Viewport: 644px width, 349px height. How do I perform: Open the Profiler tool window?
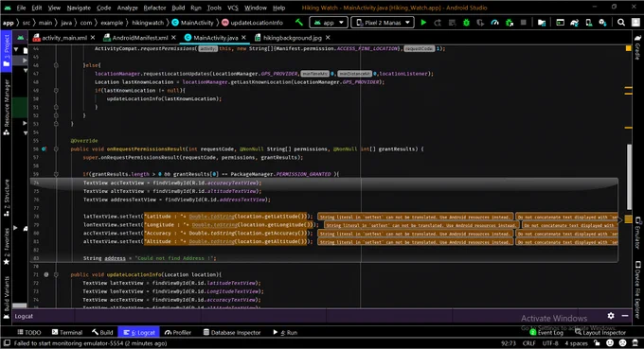point(178,332)
